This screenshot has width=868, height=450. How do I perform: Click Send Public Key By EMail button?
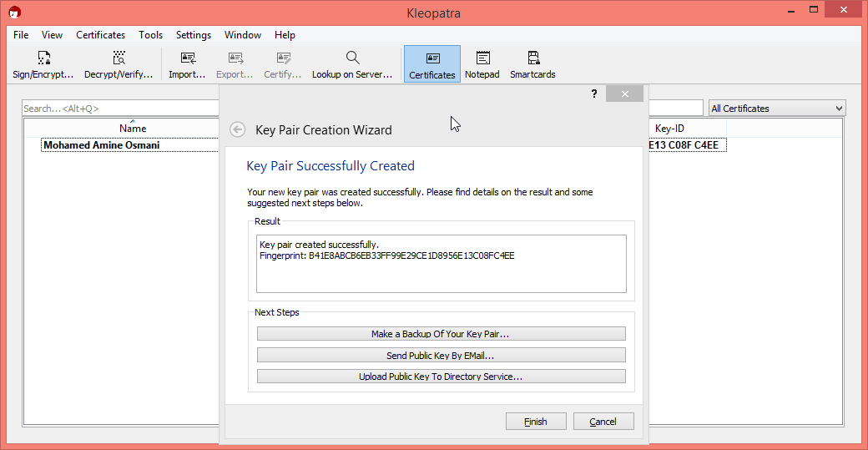pos(441,356)
